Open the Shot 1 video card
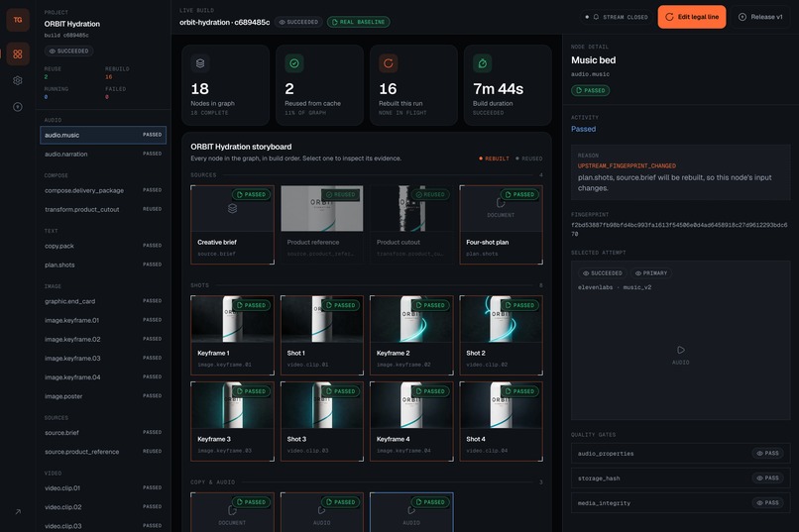 [x=322, y=335]
